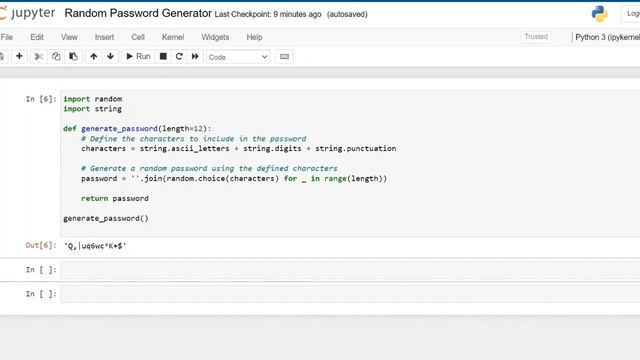
Task: Open the Edit menu
Action: tap(37, 37)
